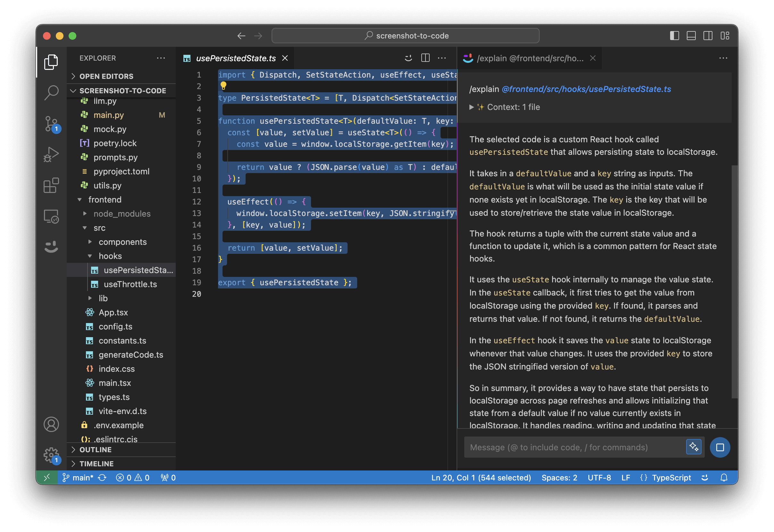The width and height of the screenshot is (774, 532).
Task: Open the Cody smiley icon in activity bar
Action: point(51,247)
